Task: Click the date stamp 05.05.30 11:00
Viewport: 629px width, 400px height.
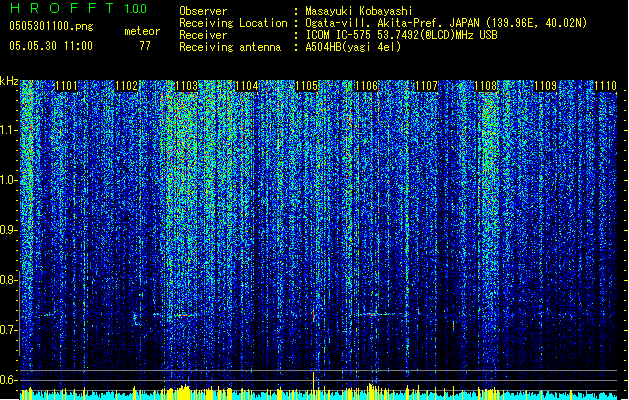Action: 51,46
